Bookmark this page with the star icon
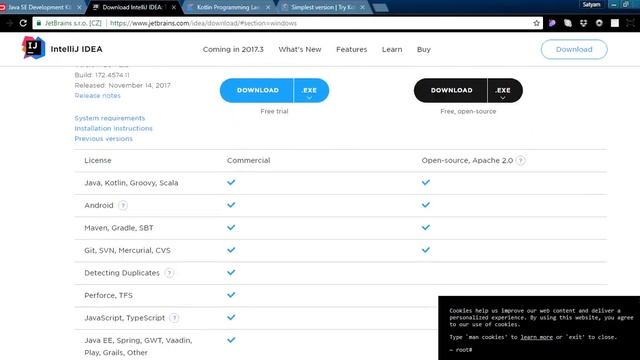This screenshot has width=640, height=360. [x=536, y=23]
